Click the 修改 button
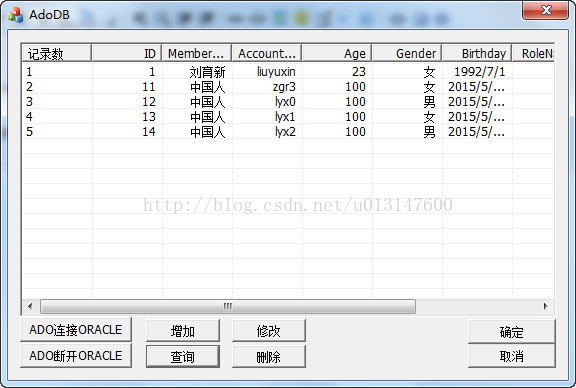The width and height of the screenshot is (576, 388). (269, 331)
